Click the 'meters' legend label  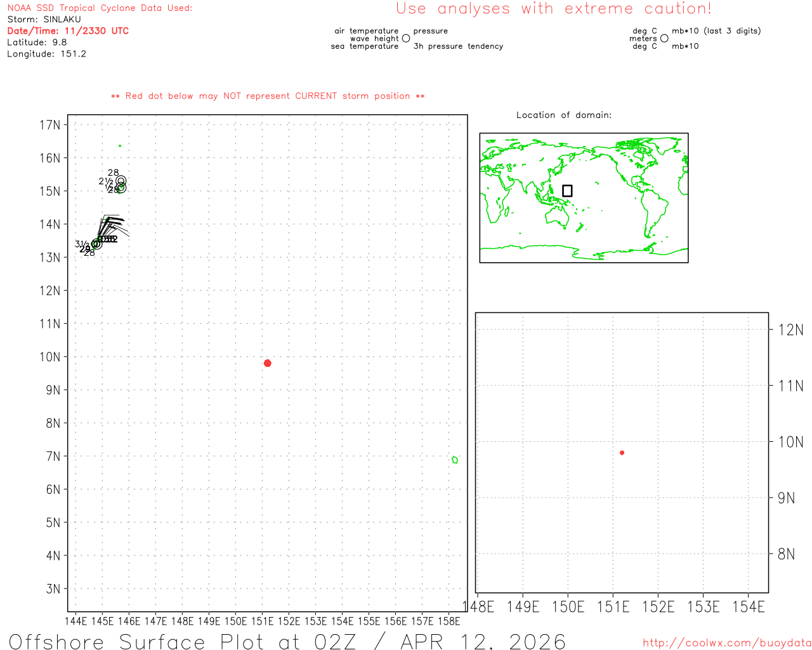[x=643, y=39]
